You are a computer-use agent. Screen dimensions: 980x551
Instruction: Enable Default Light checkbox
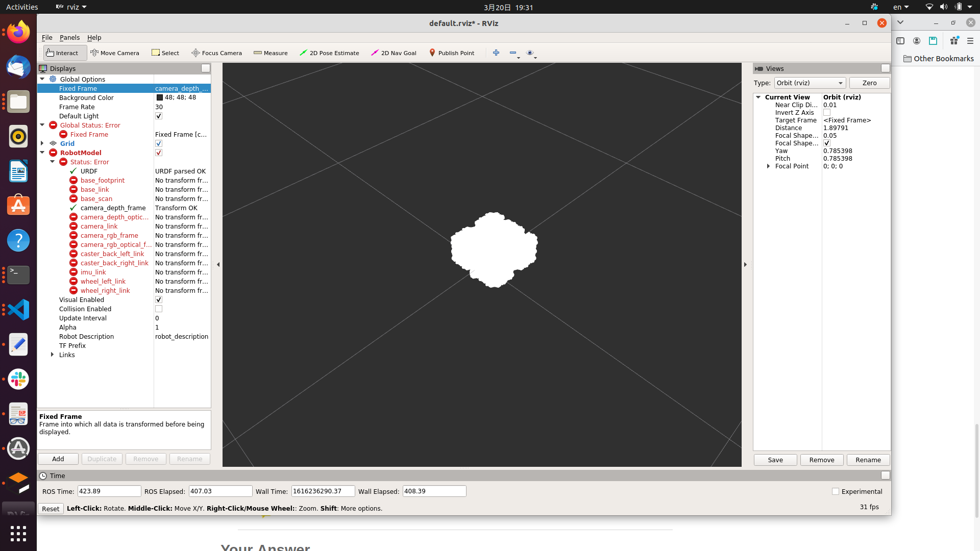[x=159, y=116]
